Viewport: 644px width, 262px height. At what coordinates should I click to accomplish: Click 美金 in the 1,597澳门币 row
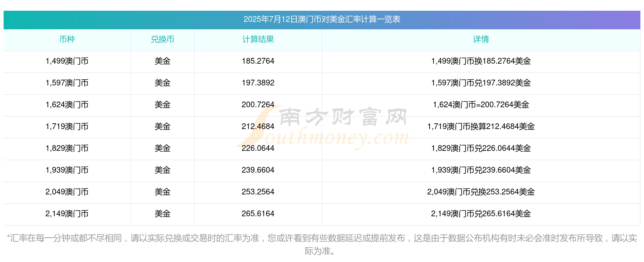162,83
